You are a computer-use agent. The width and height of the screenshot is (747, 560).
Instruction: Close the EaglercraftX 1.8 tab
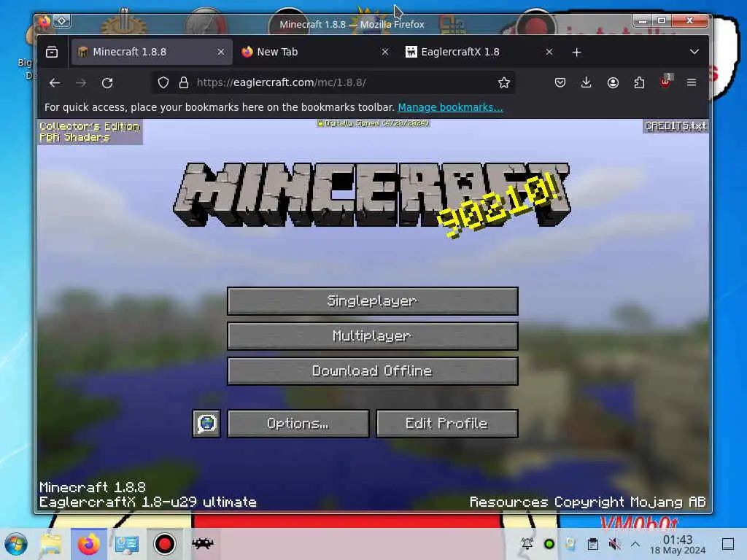click(549, 52)
